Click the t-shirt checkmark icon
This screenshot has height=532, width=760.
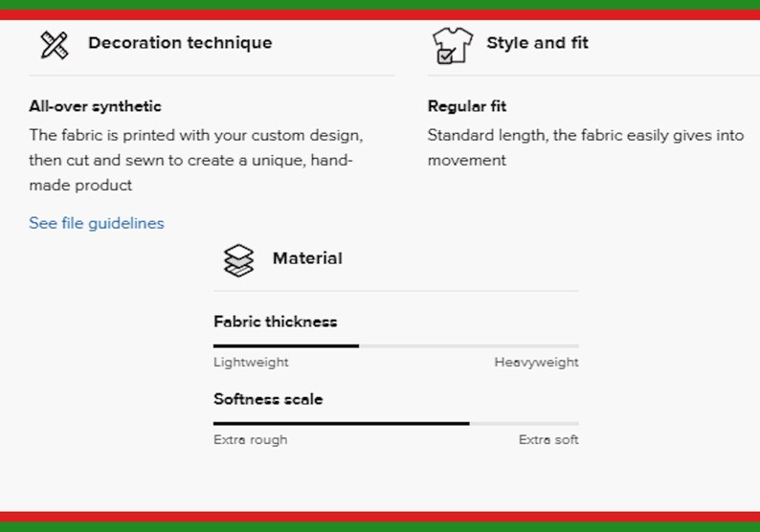(x=452, y=45)
